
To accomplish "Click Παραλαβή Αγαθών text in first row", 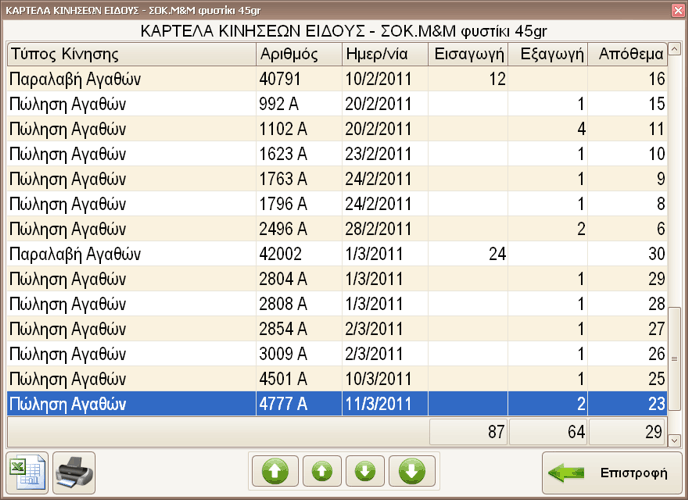I will (x=75, y=80).
